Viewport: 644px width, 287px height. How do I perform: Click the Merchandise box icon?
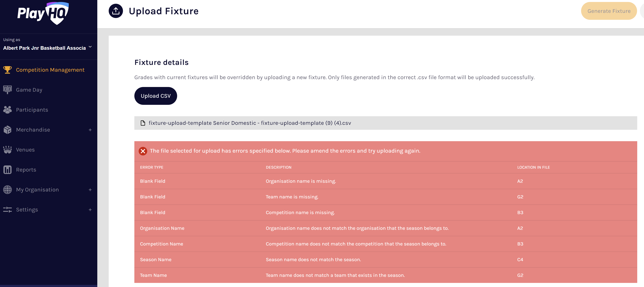click(x=7, y=129)
